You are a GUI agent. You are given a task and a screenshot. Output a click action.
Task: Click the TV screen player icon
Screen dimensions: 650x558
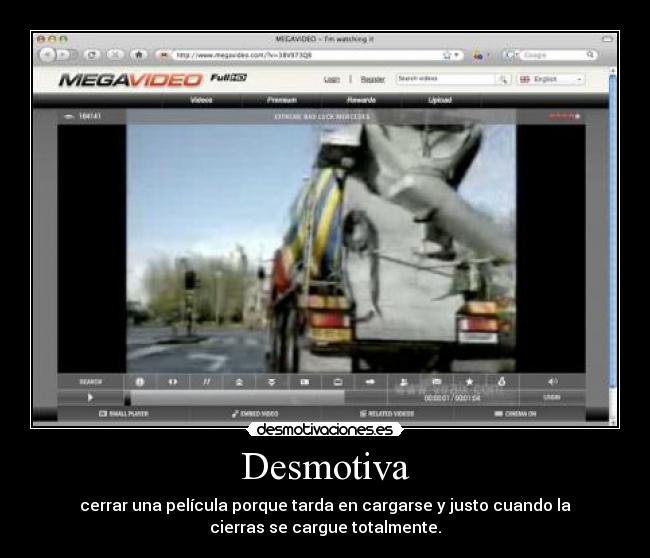tap(338, 382)
